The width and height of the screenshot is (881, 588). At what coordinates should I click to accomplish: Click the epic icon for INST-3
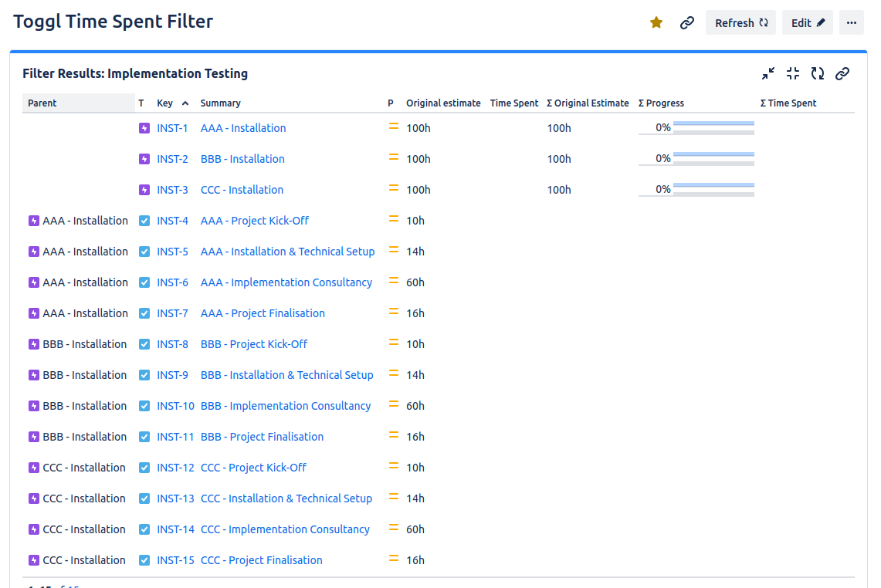144,190
